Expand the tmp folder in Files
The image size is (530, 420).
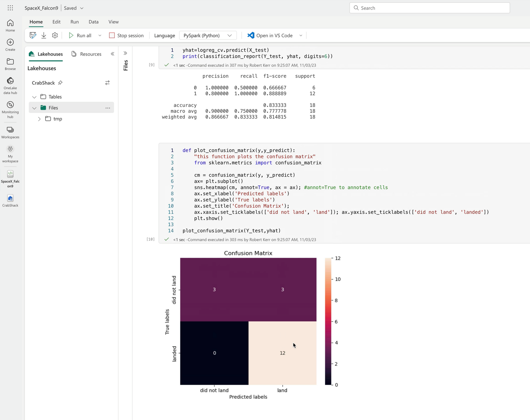(39, 119)
